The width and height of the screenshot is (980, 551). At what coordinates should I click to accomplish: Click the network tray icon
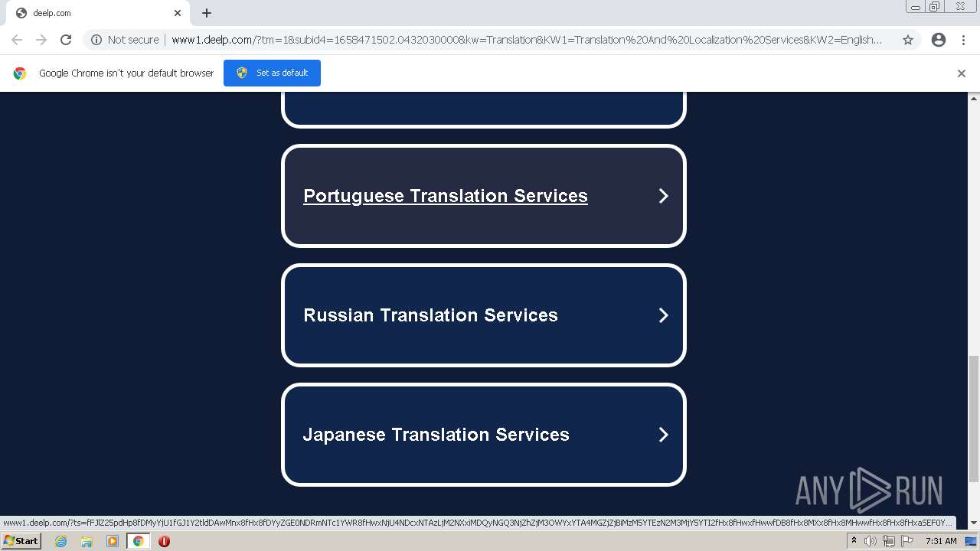[x=889, y=541]
